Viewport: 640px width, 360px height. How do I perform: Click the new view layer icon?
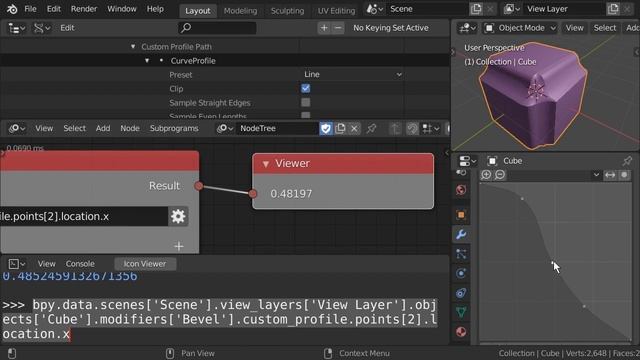613,9
